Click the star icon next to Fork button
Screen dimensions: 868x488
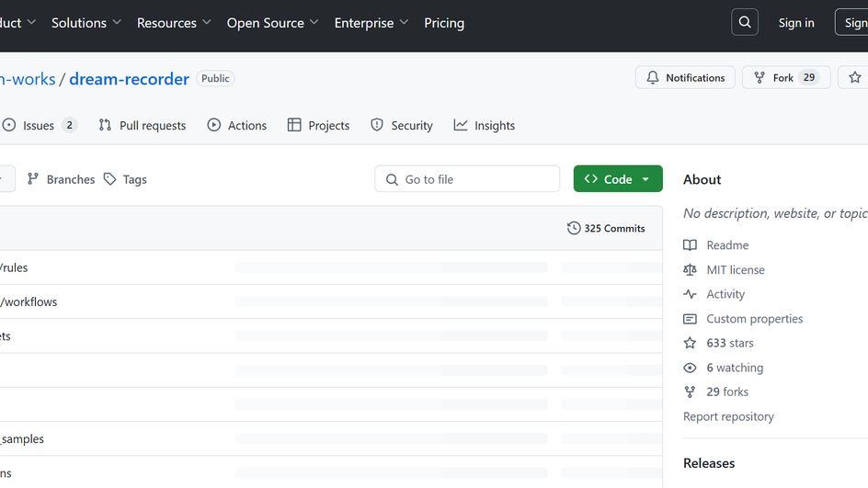click(855, 77)
